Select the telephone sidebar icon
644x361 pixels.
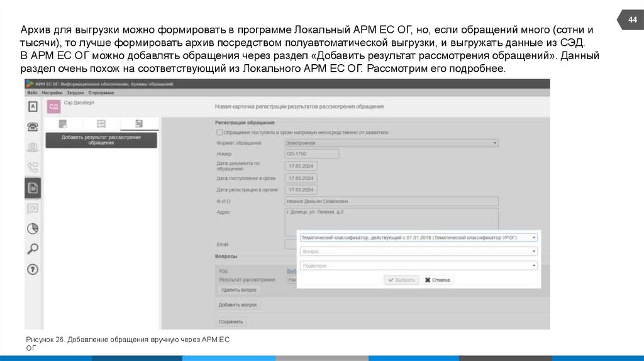33,127
